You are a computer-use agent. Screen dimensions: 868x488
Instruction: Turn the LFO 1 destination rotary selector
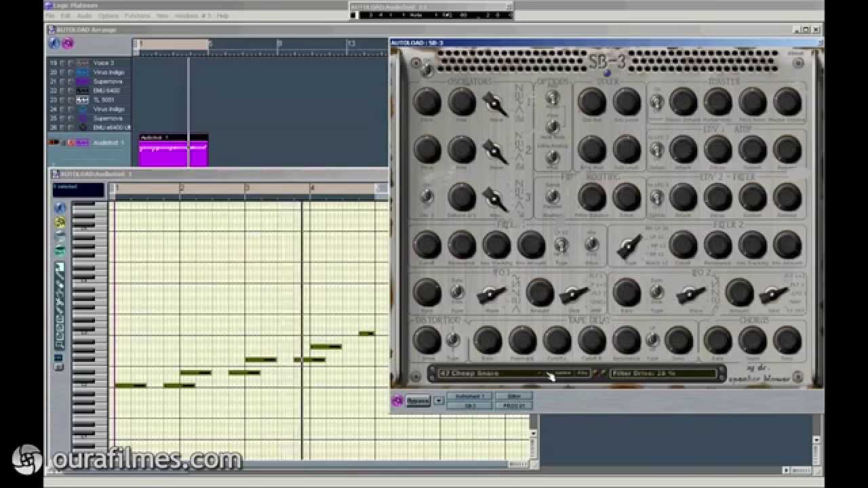tap(574, 294)
